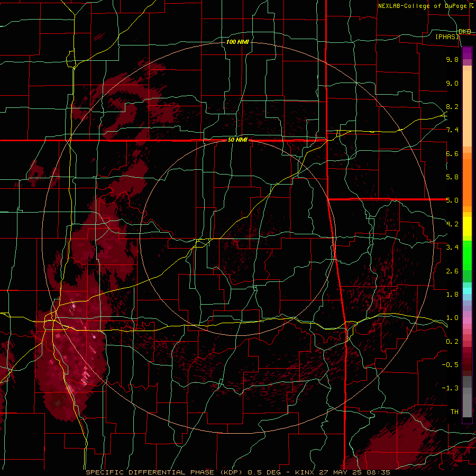Pick the pink swatch beside the 1.0 label
The height and width of the screenshot is (476, 476).
click(x=467, y=320)
